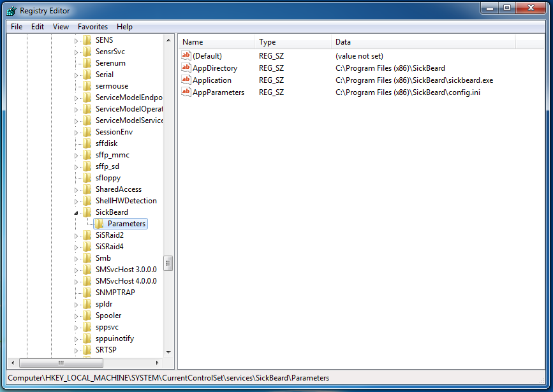Image resolution: width=553 pixels, height=392 pixels.
Task: Expand the SRTSP key
Action: pos(76,351)
